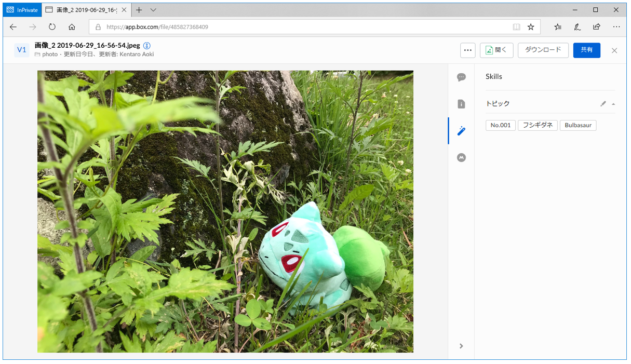Open the comments sidebar icon

pyautogui.click(x=461, y=77)
